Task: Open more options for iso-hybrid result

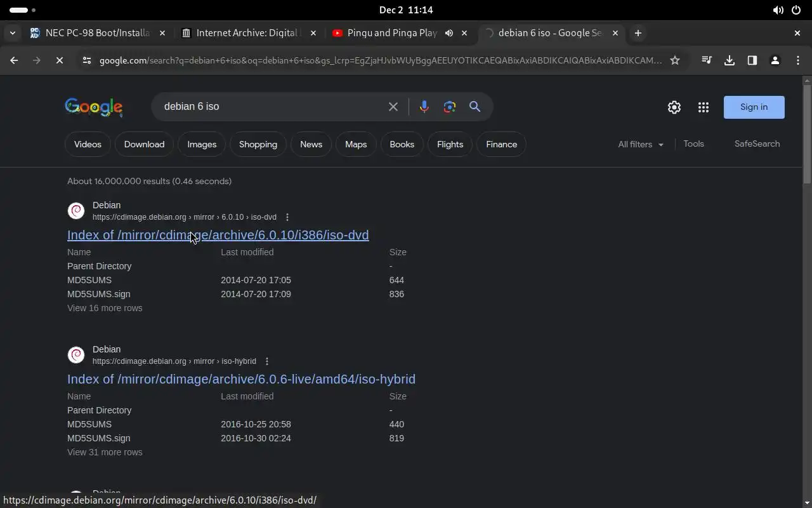Action: coord(267,361)
